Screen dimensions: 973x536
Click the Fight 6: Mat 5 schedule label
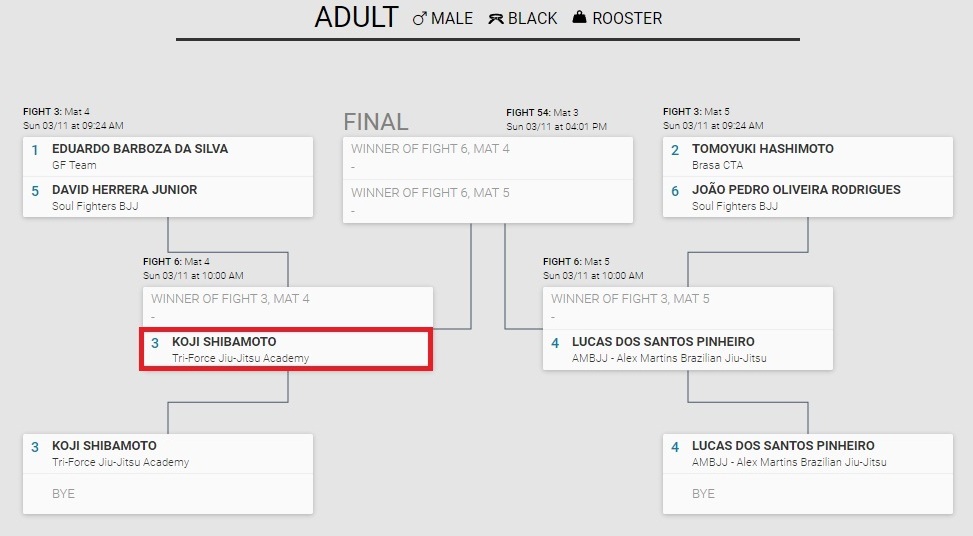point(576,262)
